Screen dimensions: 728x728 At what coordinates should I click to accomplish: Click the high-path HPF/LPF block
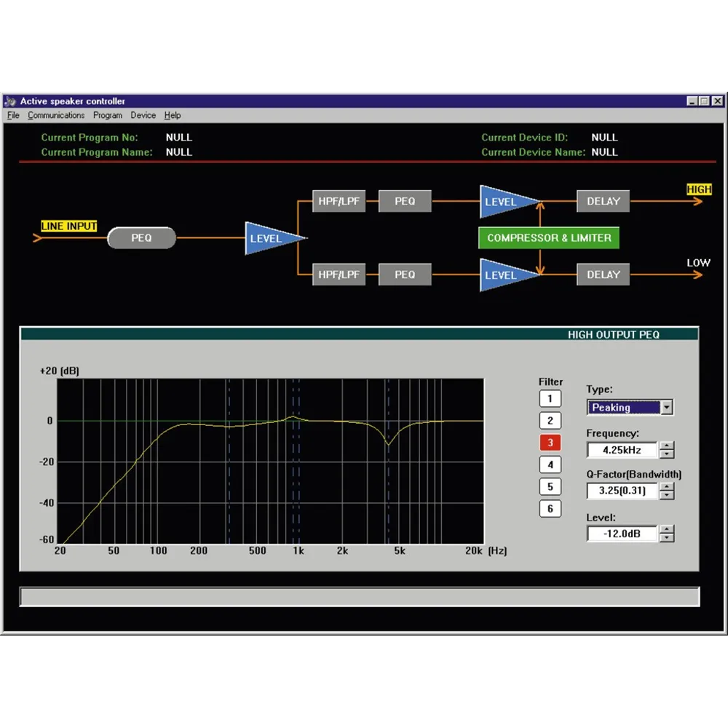pos(339,202)
